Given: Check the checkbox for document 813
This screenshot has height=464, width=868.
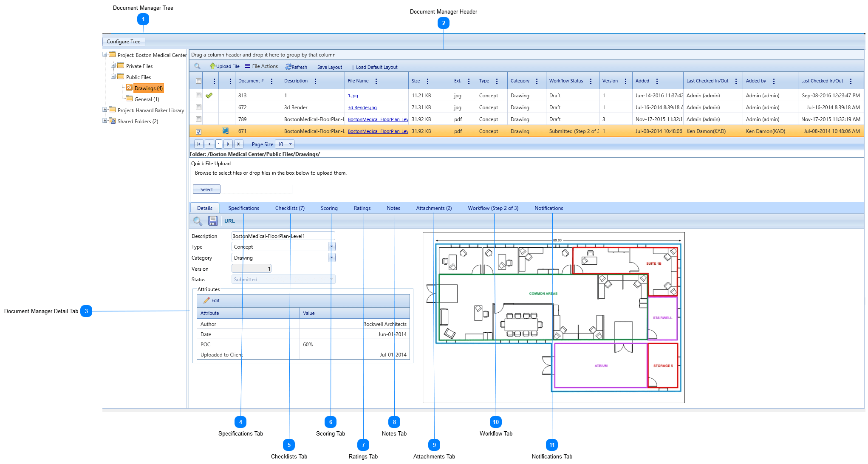Looking at the screenshot, I should tap(198, 96).
